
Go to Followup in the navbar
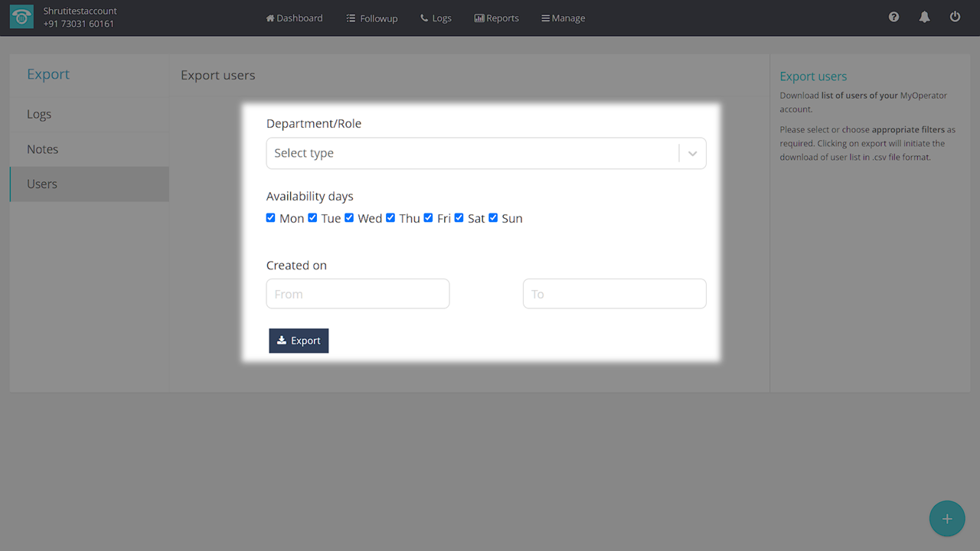pos(372,18)
